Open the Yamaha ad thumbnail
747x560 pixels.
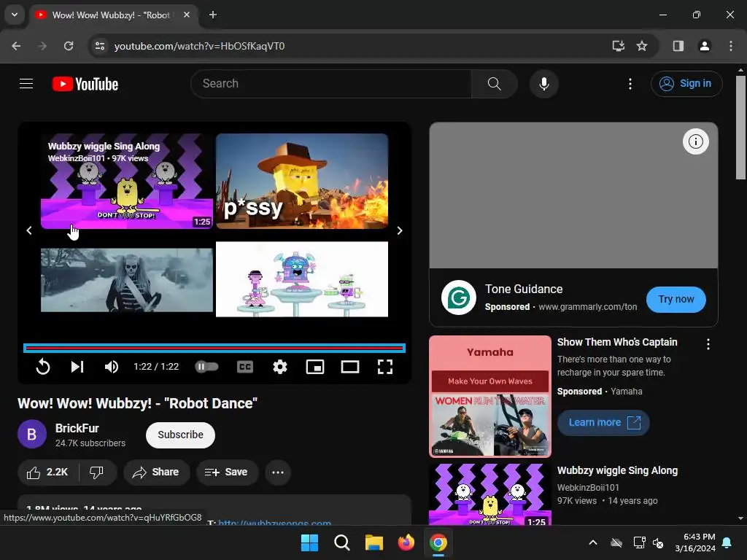490,396
